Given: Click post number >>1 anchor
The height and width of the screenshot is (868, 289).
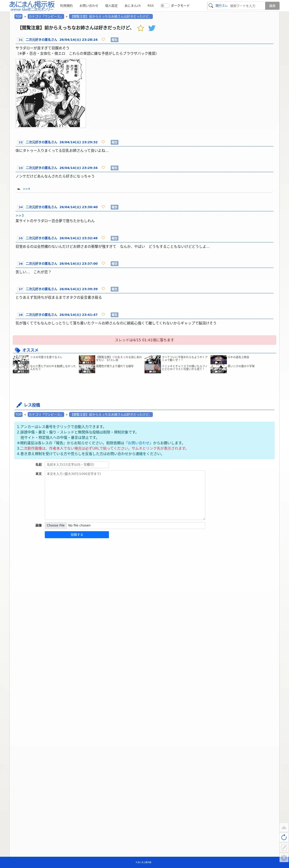Looking at the screenshot, I should [20, 40].
